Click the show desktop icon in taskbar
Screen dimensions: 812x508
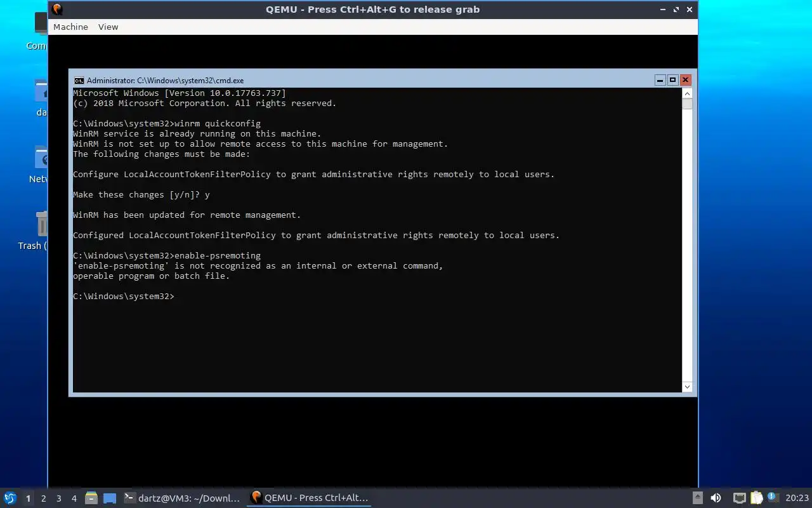(x=110, y=498)
